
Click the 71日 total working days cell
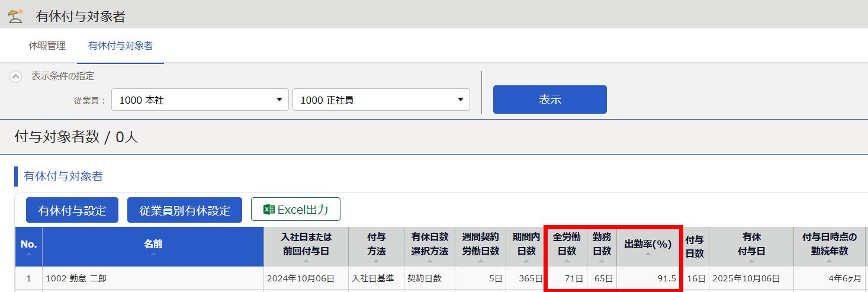coord(567,278)
